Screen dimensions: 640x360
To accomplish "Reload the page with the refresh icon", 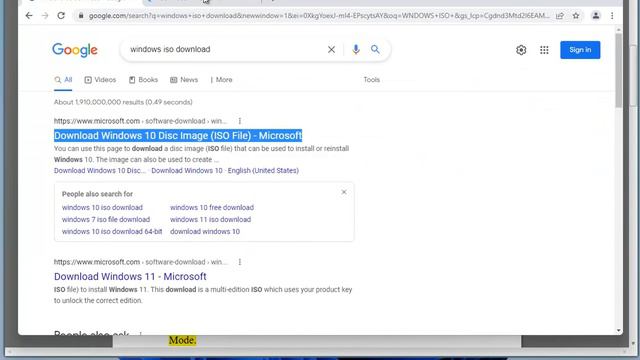I will click(x=61, y=16).
